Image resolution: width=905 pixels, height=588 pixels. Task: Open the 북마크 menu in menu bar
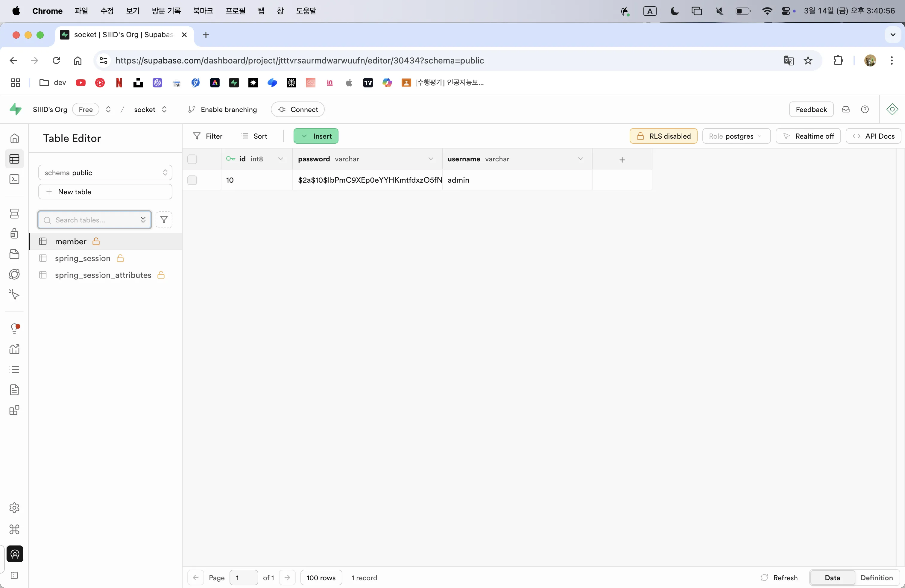pos(203,11)
